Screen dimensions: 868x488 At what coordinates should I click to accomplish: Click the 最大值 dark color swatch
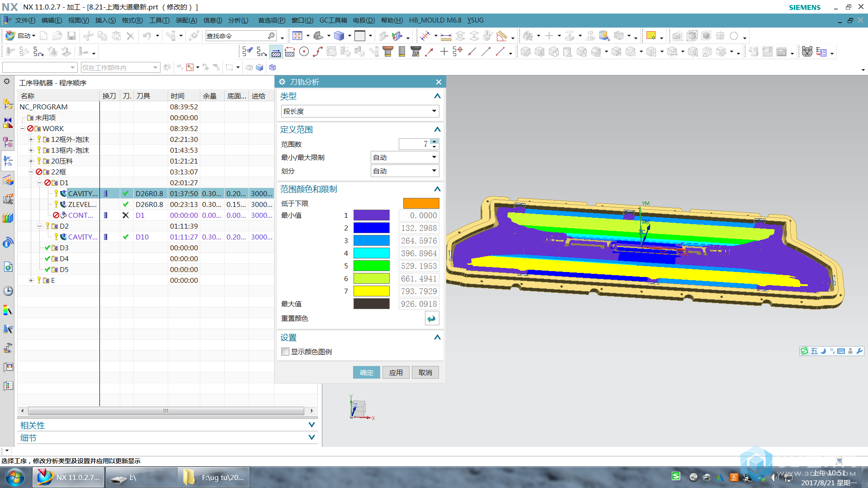372,304
